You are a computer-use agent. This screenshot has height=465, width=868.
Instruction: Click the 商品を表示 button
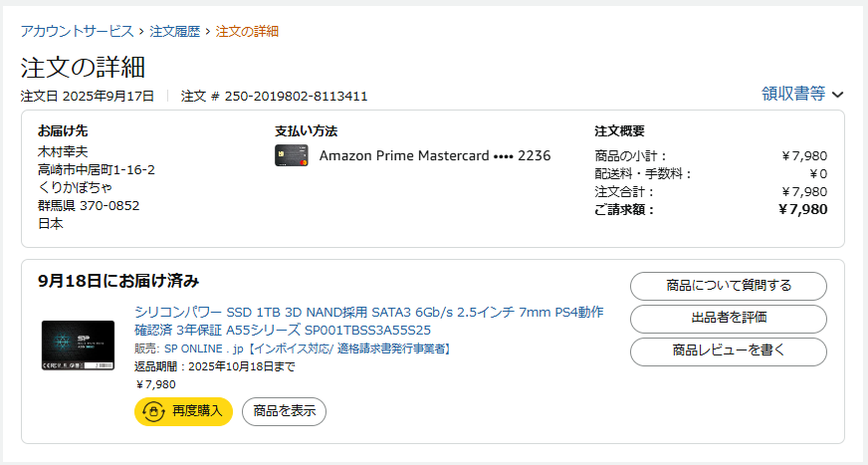(284, 411)
